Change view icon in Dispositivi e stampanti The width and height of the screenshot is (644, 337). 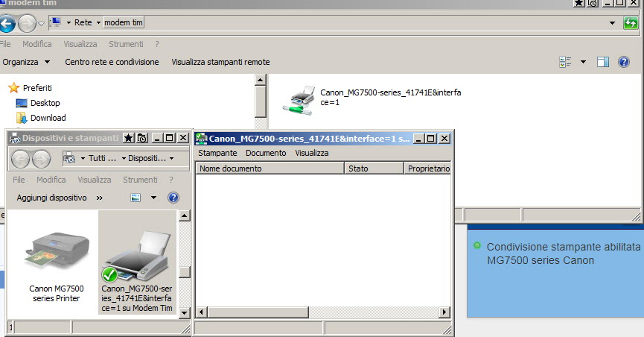(136, 198)
